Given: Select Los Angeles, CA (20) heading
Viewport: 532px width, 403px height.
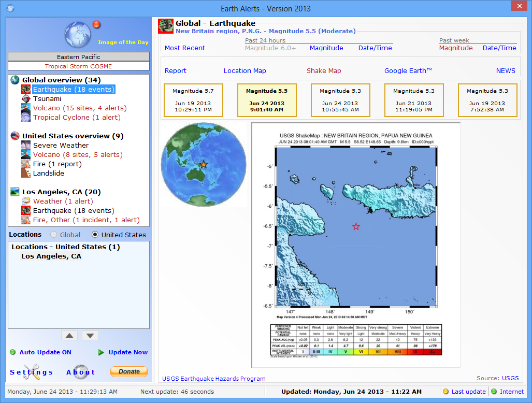Looking at the screenshot, I should (x=62, y=192).
